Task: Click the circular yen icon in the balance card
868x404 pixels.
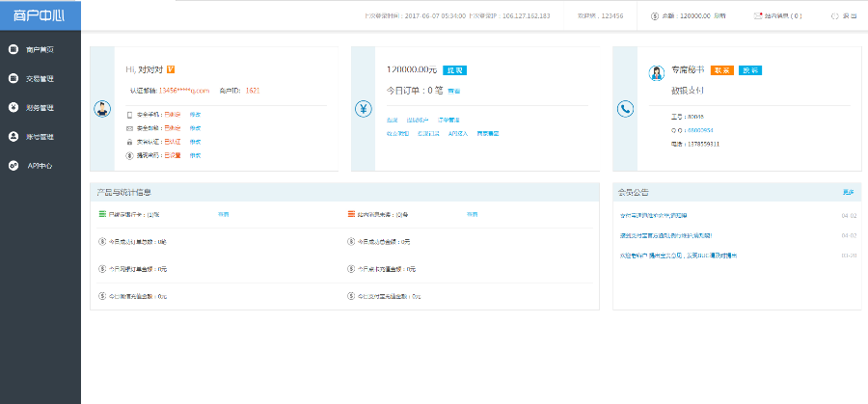Action: (x=364, y=109)
